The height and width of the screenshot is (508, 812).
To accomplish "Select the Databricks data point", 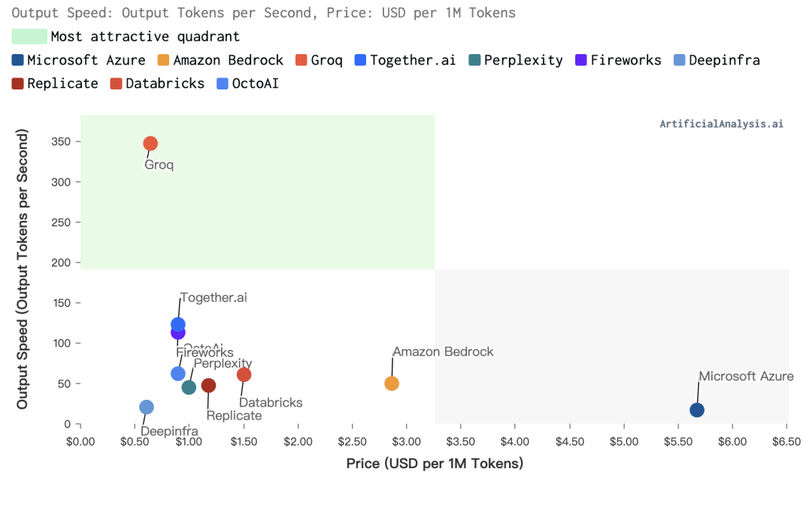I will click(x=244, y=374).
